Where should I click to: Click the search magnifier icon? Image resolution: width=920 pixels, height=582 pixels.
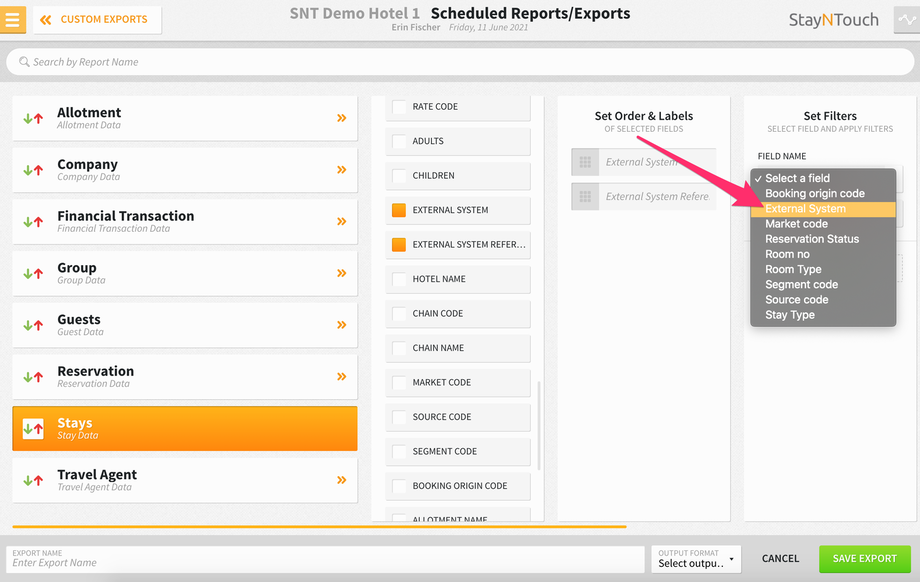(24, 62)
